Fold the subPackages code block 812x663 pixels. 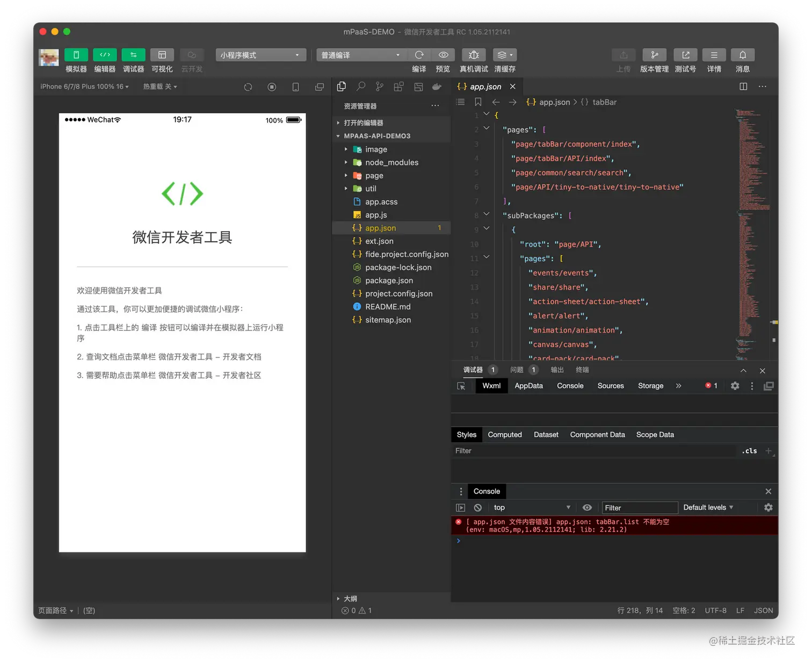click(487, 214)
